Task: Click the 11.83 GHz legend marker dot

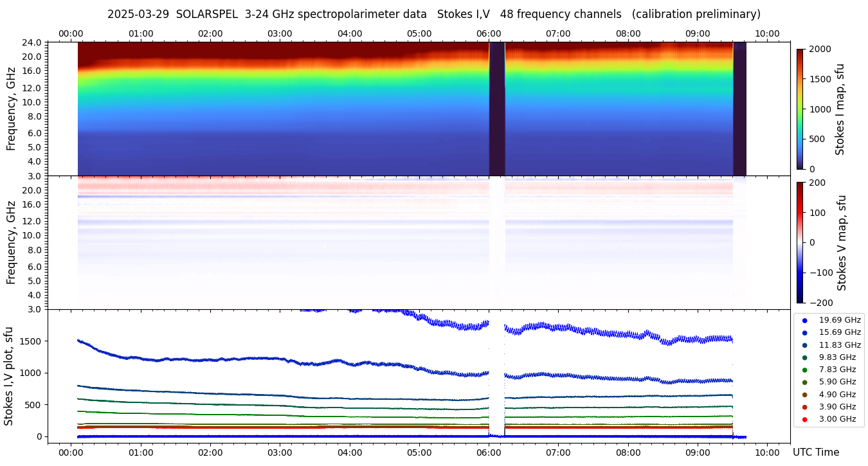Action: pos(804,345)
